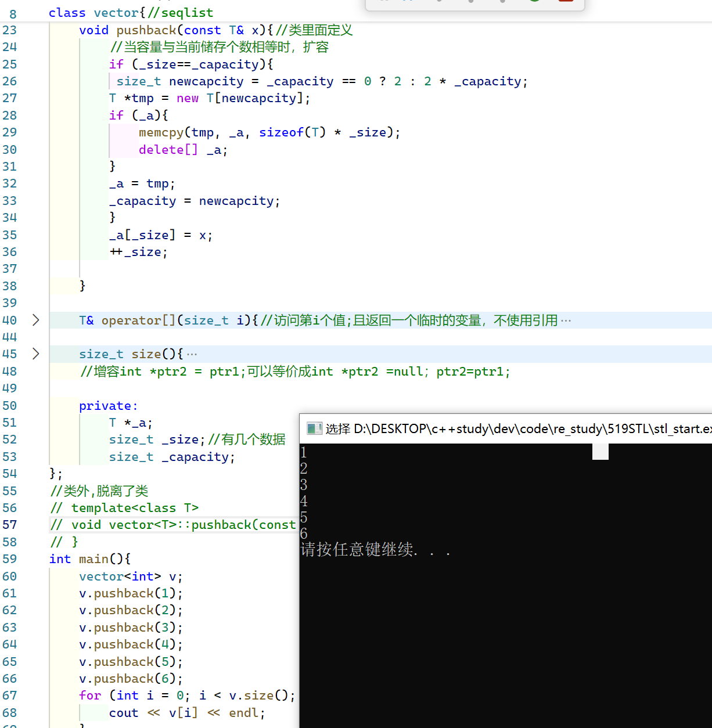Click the console cursor block
The height and width of the screenshot is (728, 712).
(x=600, y=452)
